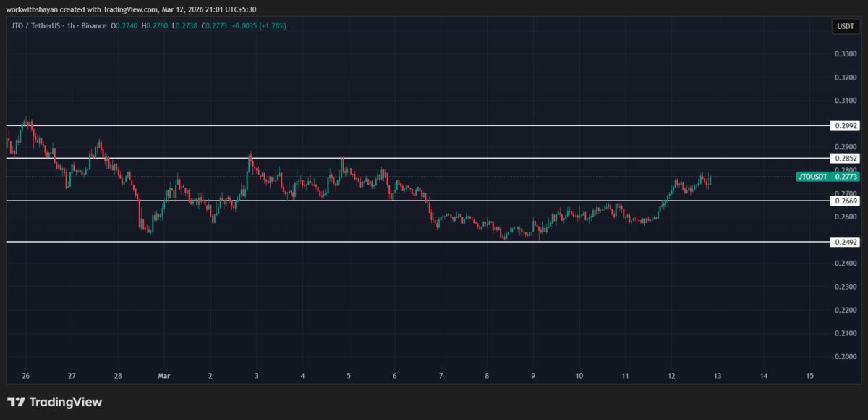Select the open price value 0.2740
The image size is (868, 420).
(124, 25)
